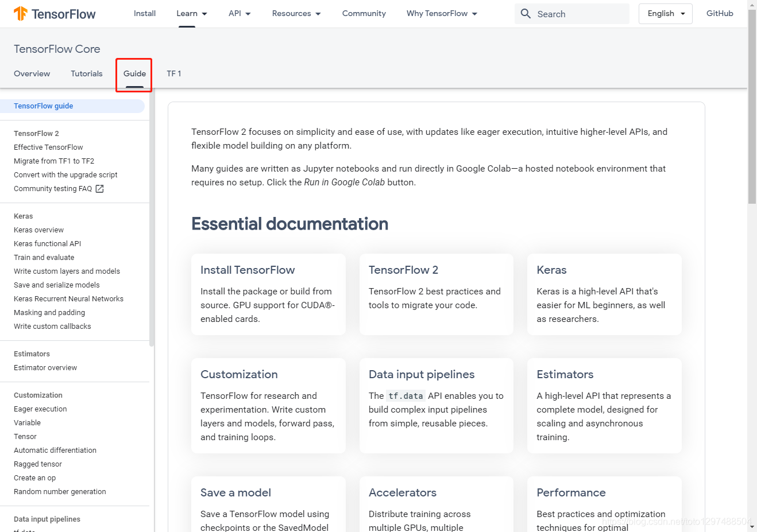Image resolution: width=757 pixels, height=532 pixels.
Task: Open Convert with the upgrade script
Action: tap(65, 175)
